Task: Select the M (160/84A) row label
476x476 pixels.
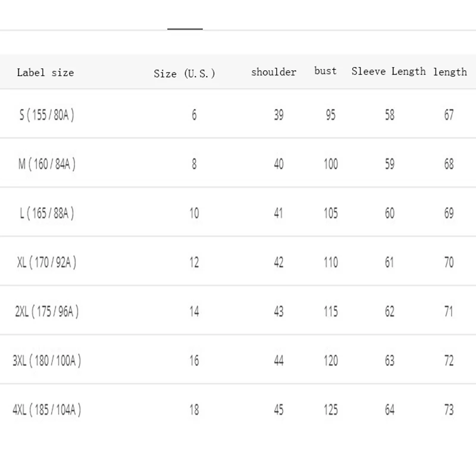Action: coord(46,164)
